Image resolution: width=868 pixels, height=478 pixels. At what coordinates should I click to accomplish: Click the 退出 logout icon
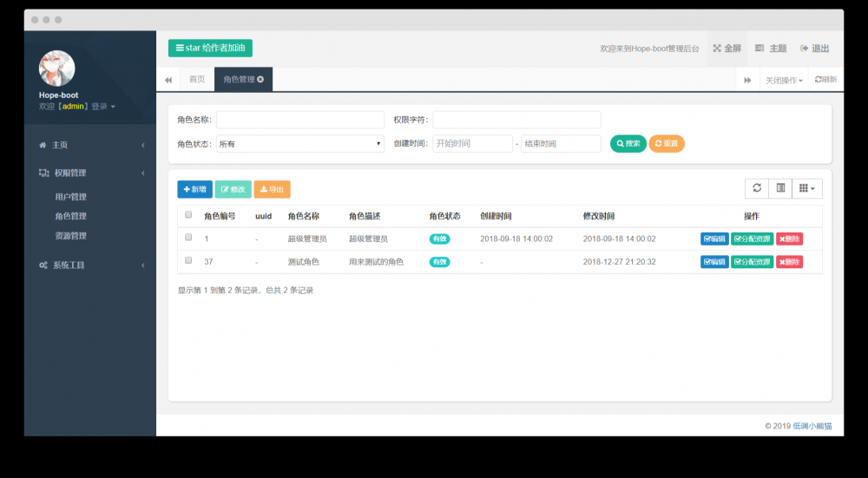805,48
